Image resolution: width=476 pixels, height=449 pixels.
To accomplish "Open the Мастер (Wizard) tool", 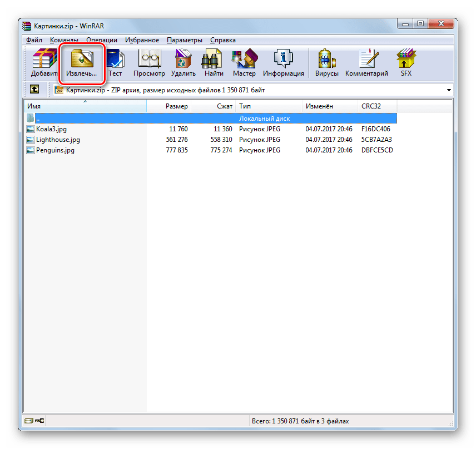I will pos(244,62).
